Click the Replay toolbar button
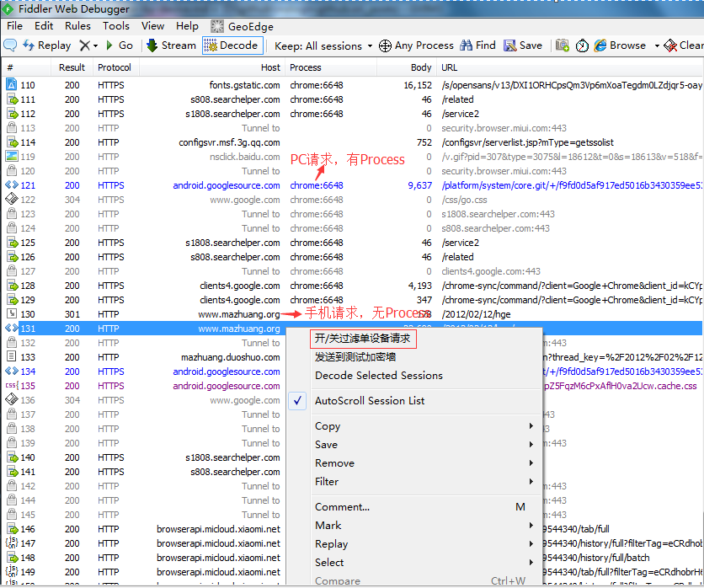 (46, 45)
